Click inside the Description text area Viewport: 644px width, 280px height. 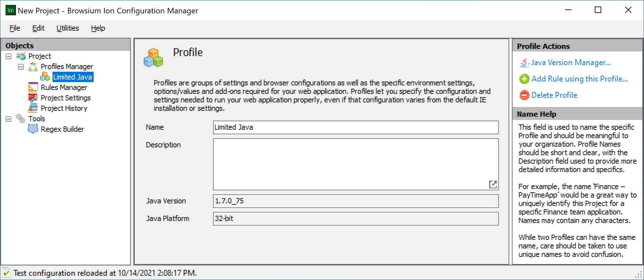click(356, 164)
